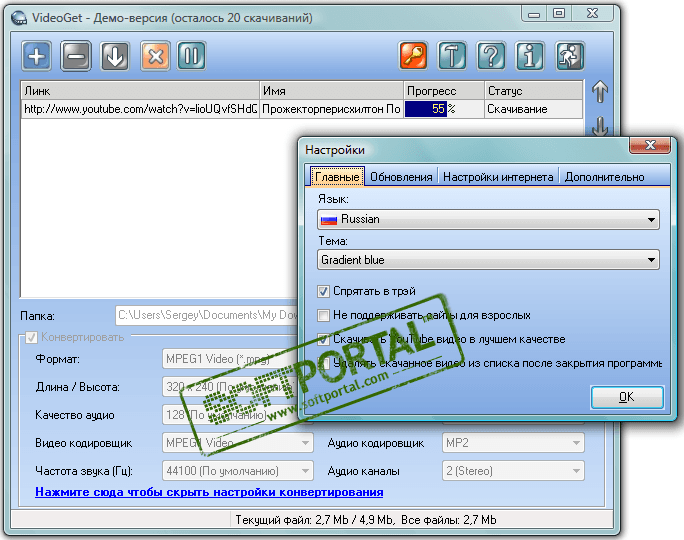Switch to the 'Настройки интернета' tab
This screenshot has width=684, height=540.
pos(498,177)
